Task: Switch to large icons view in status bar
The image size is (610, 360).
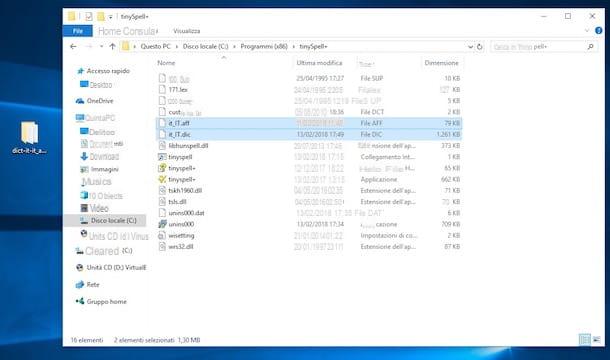Action: 596,340
